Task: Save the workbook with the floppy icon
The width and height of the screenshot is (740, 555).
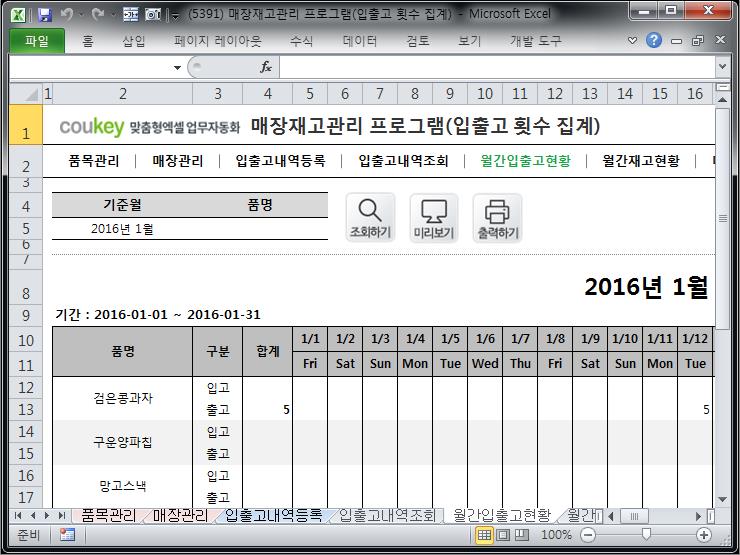Action: point(45,15)
